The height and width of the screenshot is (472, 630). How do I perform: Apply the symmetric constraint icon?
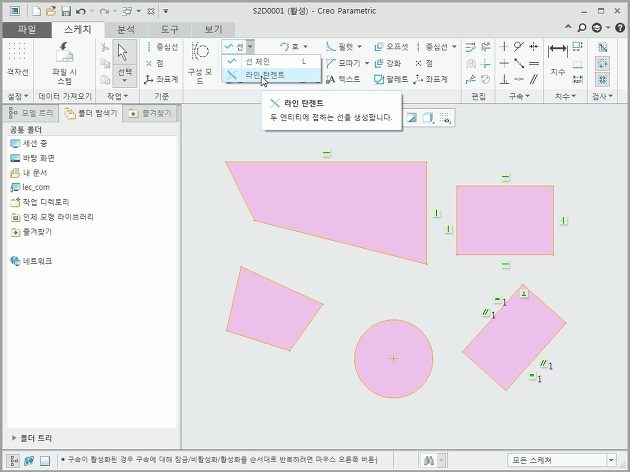coord(534,47)
